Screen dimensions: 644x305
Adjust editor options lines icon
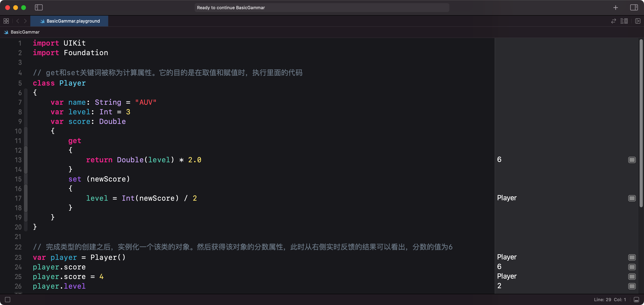[x=624, y=21]
